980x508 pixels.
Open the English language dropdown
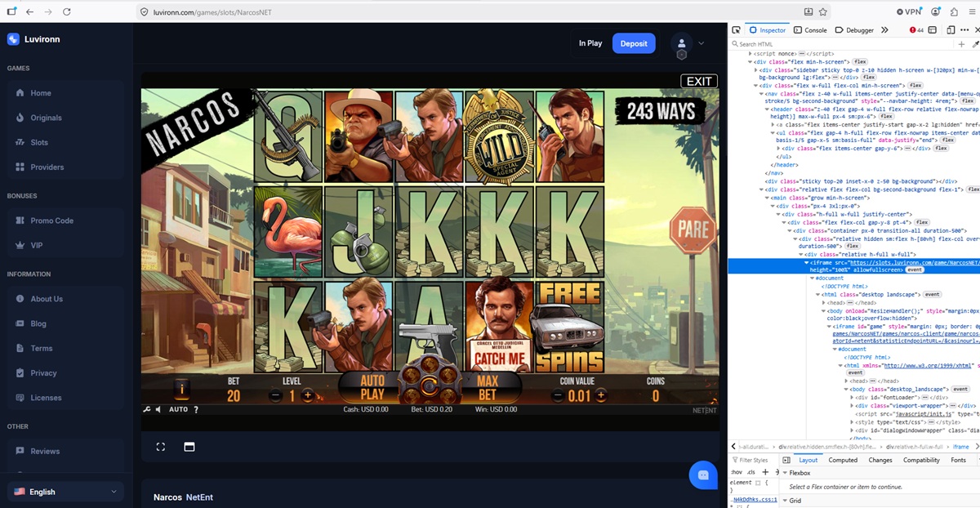(x=65, y=492)
